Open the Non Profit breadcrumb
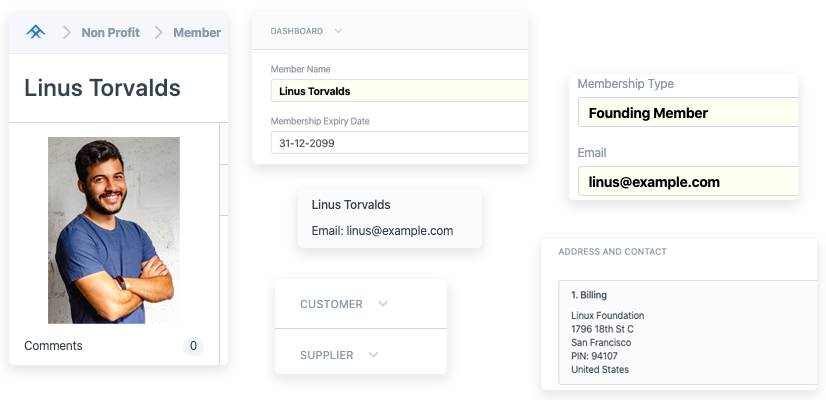The image size is (826, 400). [x=108, y=32]
